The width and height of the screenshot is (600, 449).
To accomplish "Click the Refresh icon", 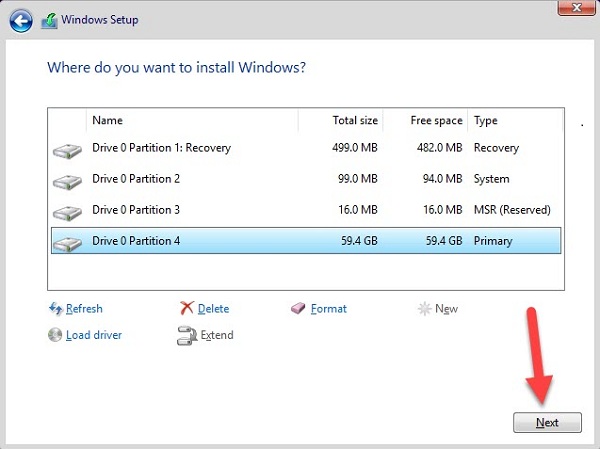I will (55, 309).
